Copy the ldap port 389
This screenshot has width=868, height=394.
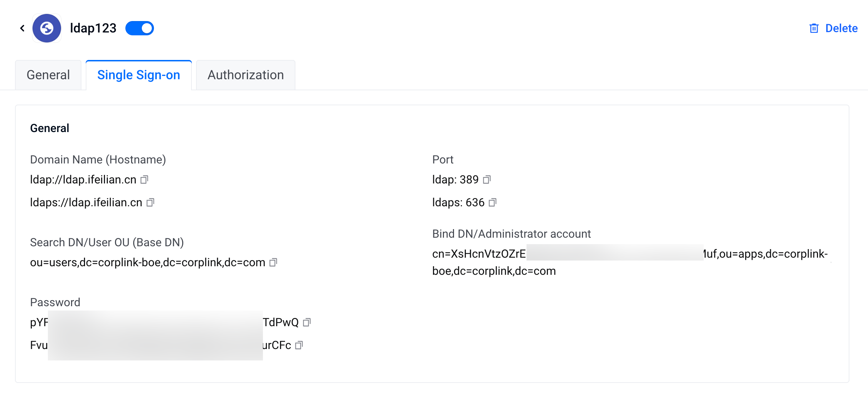click(x=487, y=180)
